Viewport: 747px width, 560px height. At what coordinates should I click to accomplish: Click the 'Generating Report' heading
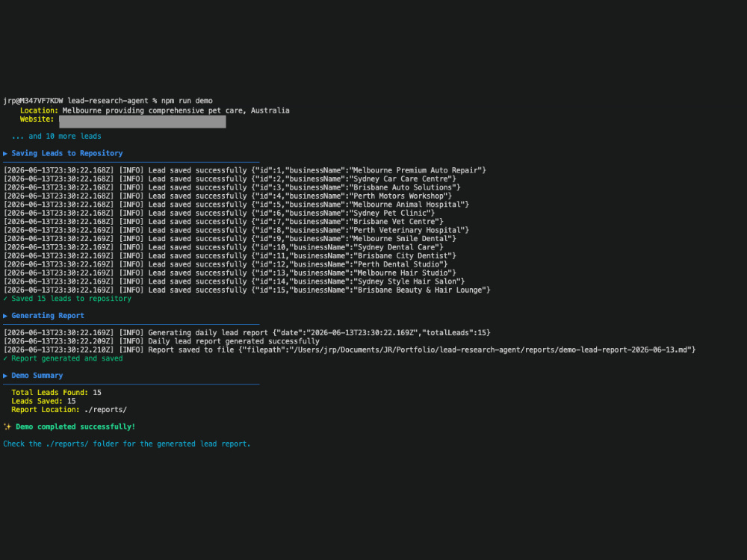pyautogui.click(x=48, y=316)
